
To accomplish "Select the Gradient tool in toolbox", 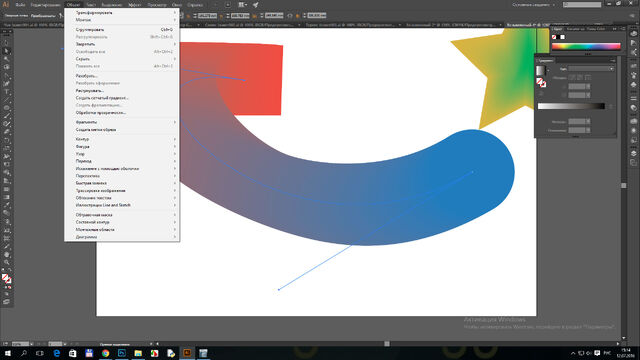I will [7, 198].
